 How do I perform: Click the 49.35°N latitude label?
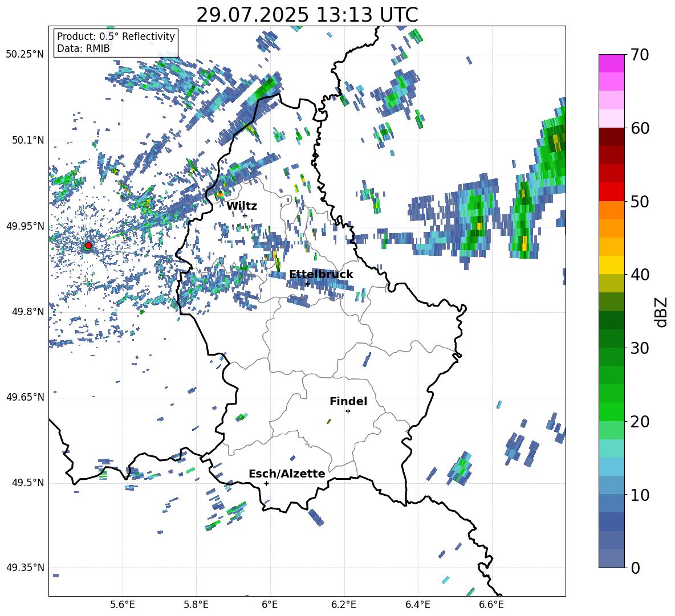25,568
